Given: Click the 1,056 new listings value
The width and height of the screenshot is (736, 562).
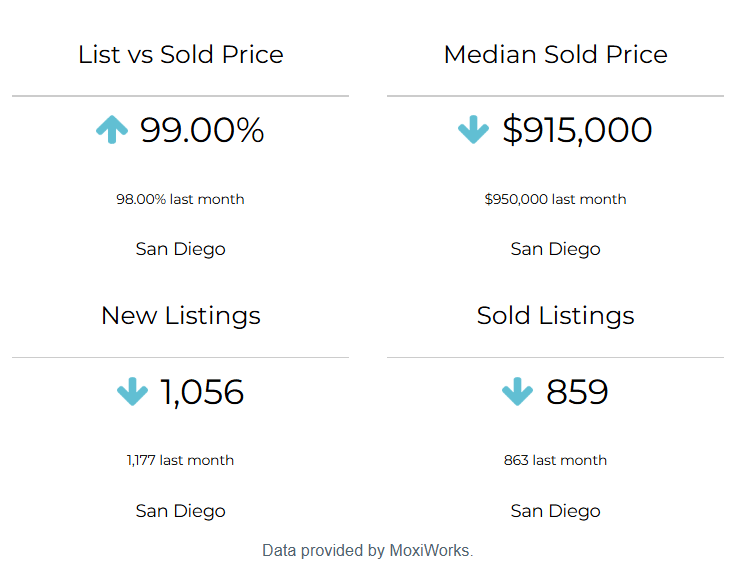Looking at the screenshot, I should click(202, 392).
